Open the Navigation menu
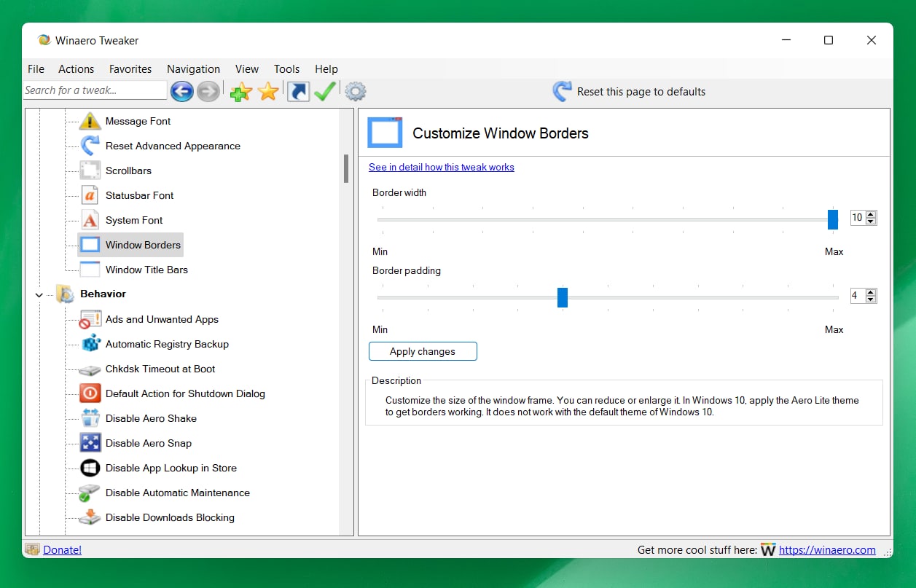This screenshot has height=588, width=916. pos(193,69)
